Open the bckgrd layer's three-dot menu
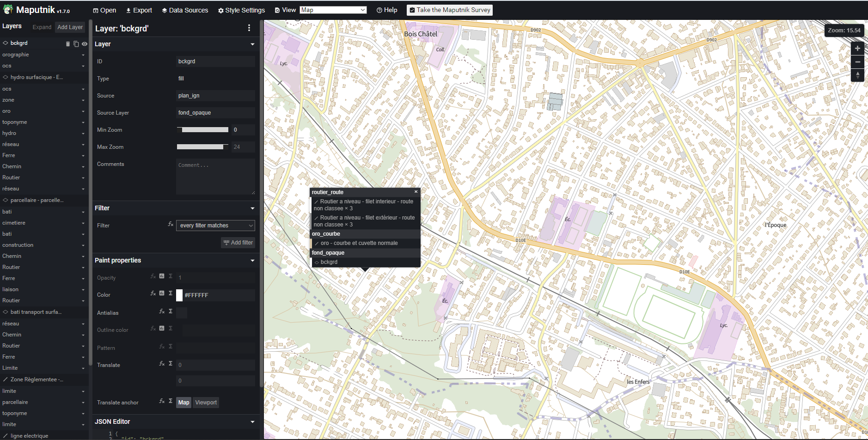The height and width of the screenshot is (440, 868). click(249, 28)
